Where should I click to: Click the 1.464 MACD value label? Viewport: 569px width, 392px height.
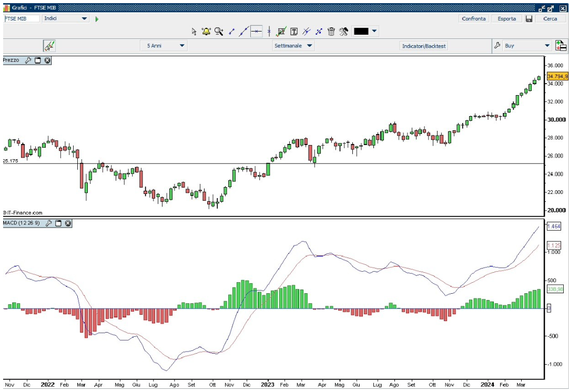click(553, 226)
